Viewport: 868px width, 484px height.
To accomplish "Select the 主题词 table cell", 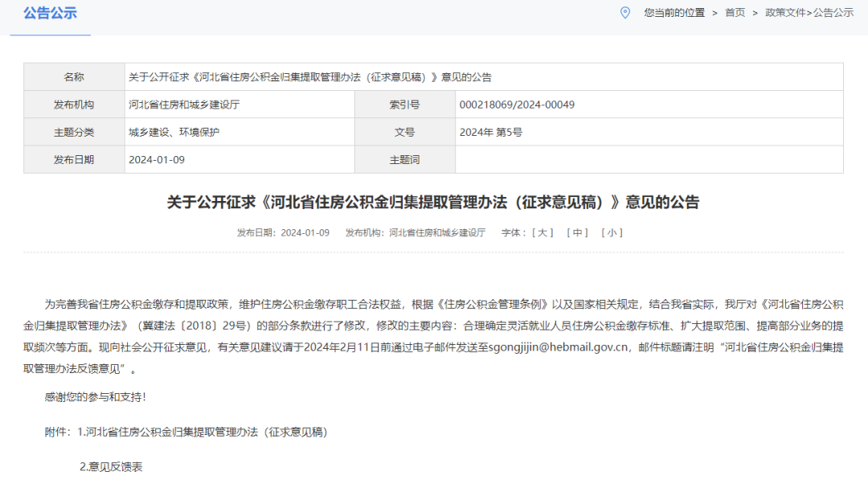I will 406,158.
